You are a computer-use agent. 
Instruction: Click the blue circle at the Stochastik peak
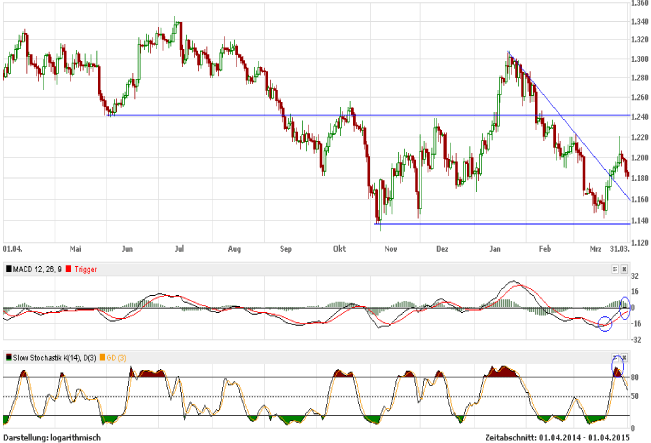tap(617, 366)
